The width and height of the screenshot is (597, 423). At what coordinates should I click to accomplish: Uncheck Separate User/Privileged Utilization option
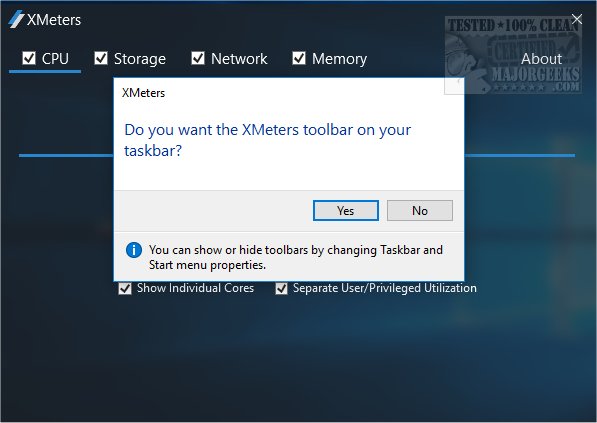pos(281,288)
